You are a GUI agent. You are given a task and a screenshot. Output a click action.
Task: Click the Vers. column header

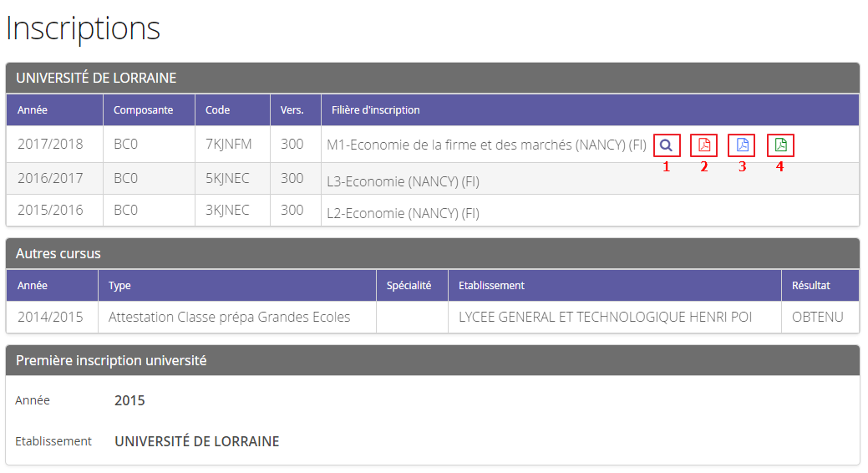(292, 110)
